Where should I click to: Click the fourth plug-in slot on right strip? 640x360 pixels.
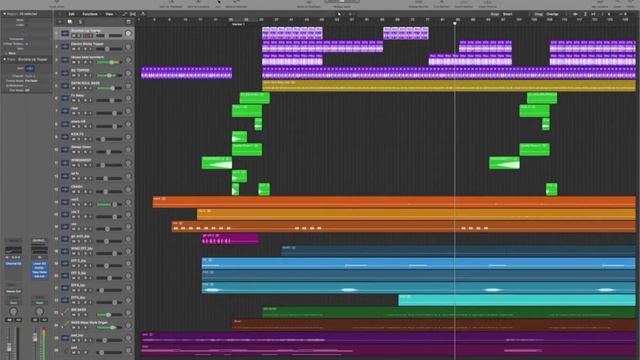pyautogui.click(x=39, y=276)
